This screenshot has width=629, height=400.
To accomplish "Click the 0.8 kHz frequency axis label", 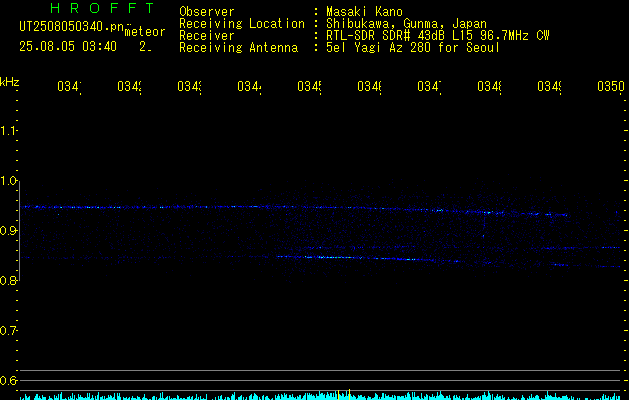I will point(8,280).
